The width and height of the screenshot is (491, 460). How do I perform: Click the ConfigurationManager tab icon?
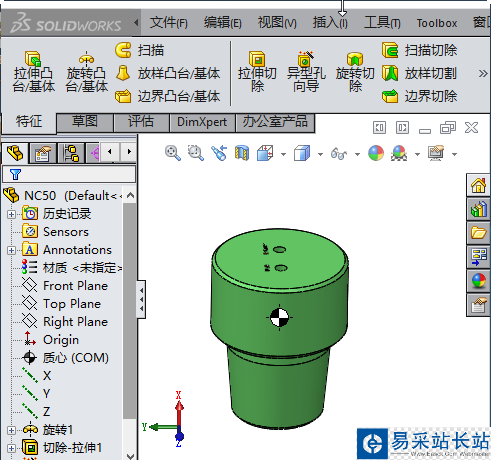pyautogui.click(x=71, y=153)
